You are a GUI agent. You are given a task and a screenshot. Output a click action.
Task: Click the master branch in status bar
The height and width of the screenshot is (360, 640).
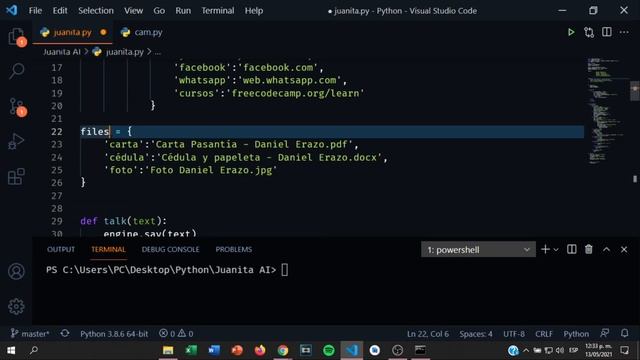pyautogui.click(x=30, y=333)
